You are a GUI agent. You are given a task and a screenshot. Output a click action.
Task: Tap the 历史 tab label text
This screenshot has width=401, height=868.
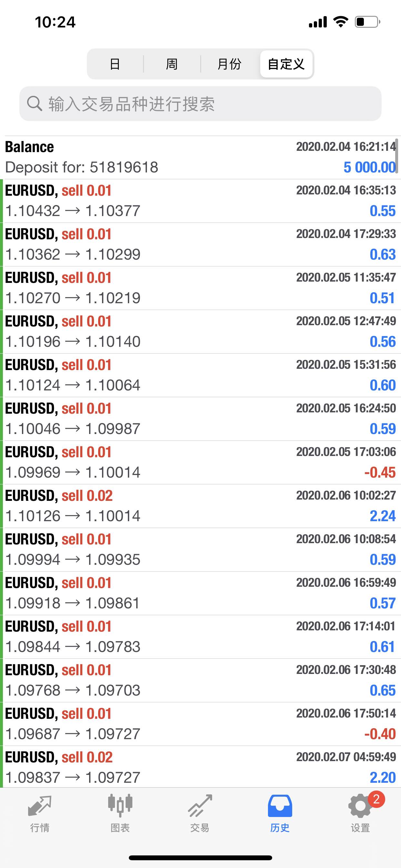[280, 828]
